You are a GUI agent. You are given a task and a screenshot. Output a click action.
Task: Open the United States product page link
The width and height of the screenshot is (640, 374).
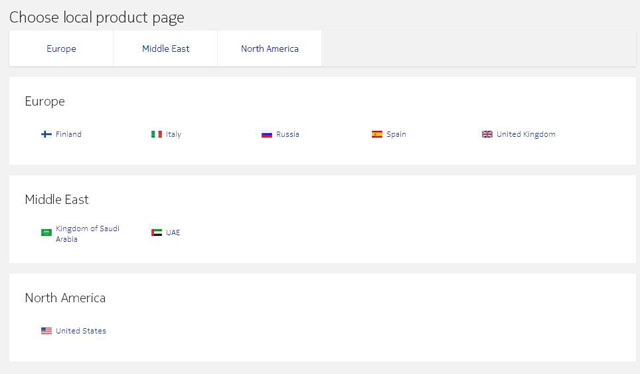81,331
